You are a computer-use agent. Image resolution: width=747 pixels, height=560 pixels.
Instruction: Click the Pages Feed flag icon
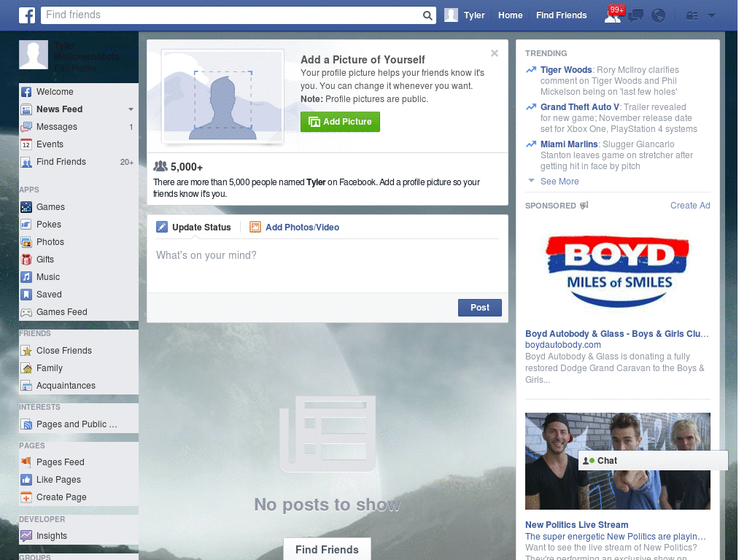(26, 462)
